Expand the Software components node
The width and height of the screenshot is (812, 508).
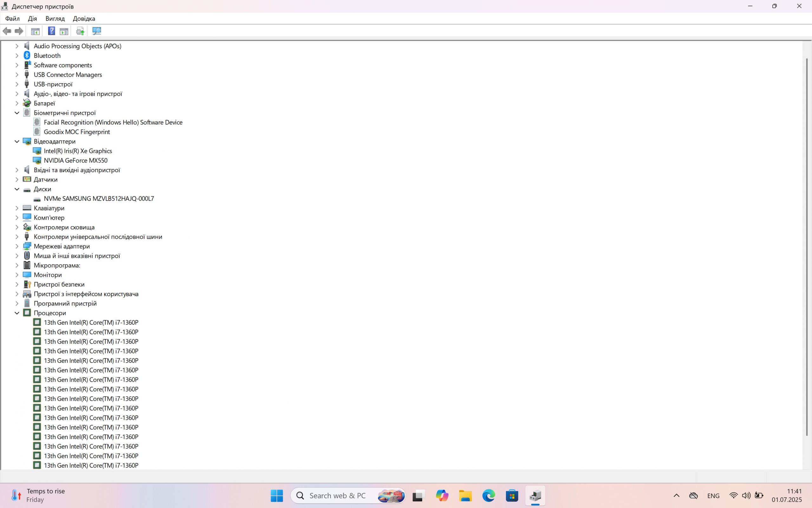point(17,65)
